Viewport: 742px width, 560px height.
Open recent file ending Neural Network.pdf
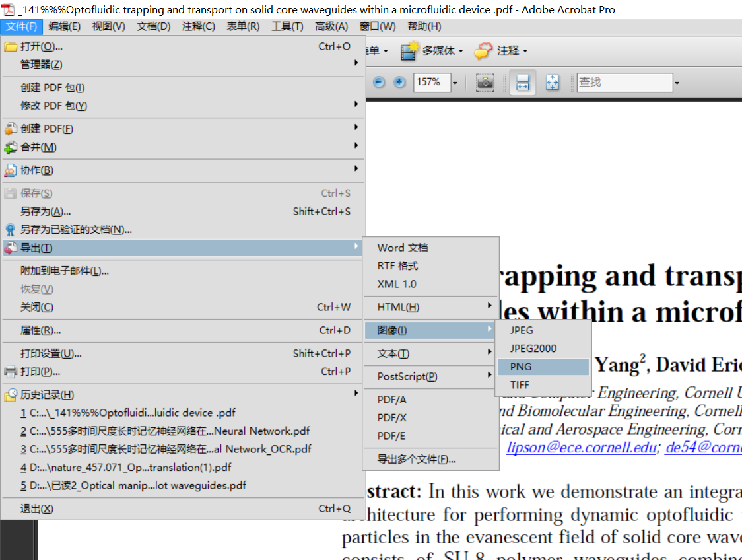coord(183,431)
